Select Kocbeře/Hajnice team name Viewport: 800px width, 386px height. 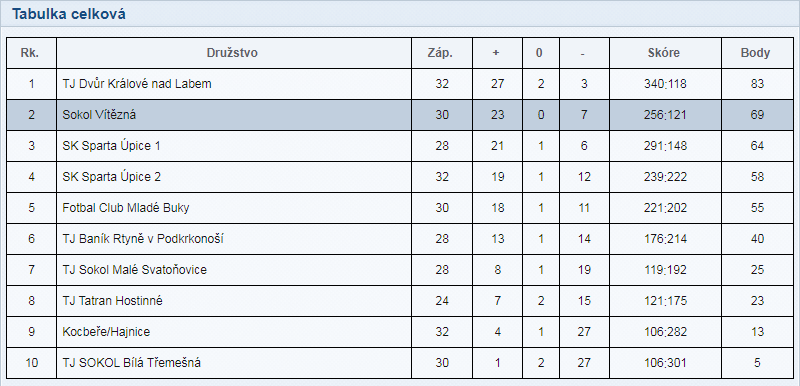tap(106, 332)
